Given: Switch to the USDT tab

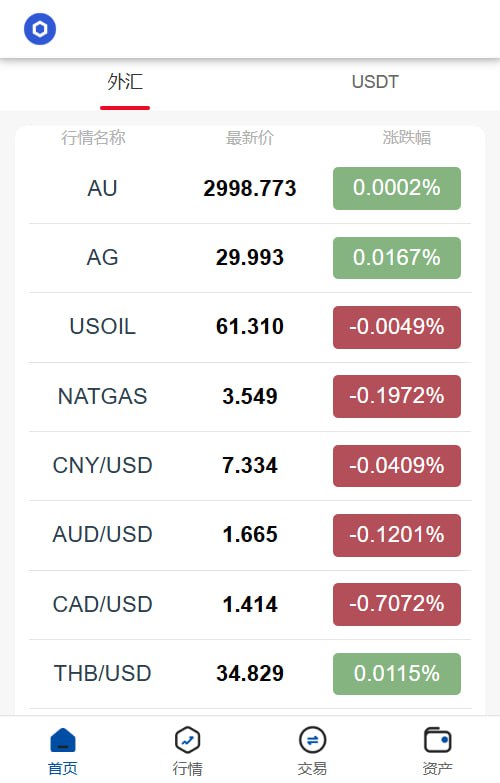Looking at the screenshot, I should (375, 82).
